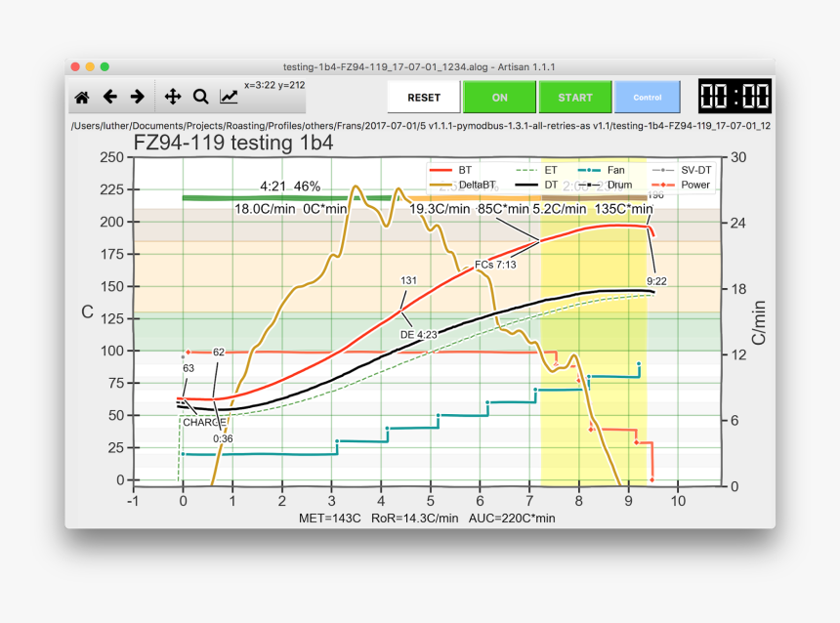840x623 pixels.
Task: Click the forward view arrow
Action: (138, 97)
